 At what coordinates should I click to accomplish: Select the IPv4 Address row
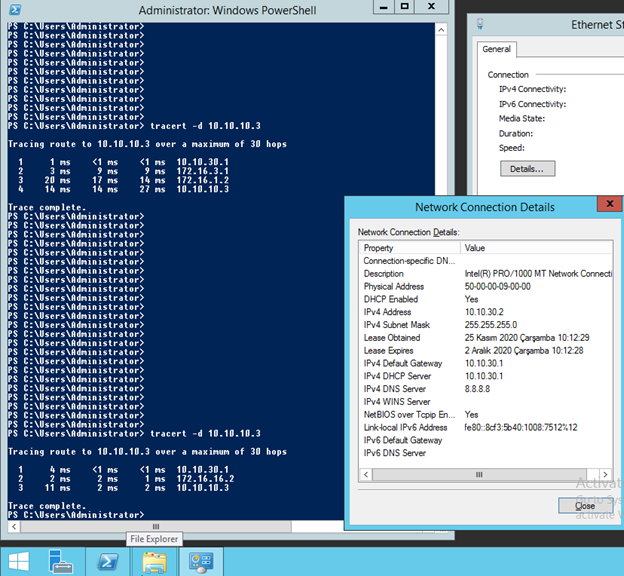(x=486, y=312)
